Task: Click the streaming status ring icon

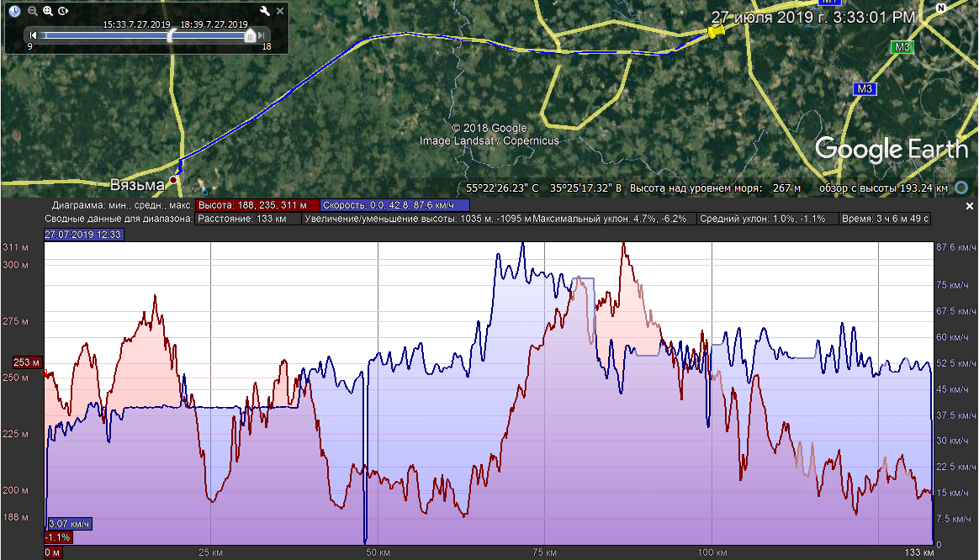Action: (x=962, y=188)
